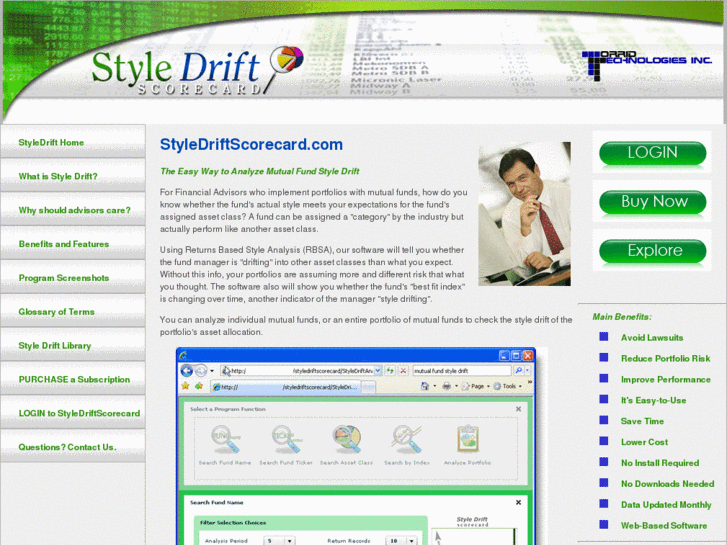
Task: Click the blue bullet beside Avoid Lawsuits
Action: click(x=603, y=337)
